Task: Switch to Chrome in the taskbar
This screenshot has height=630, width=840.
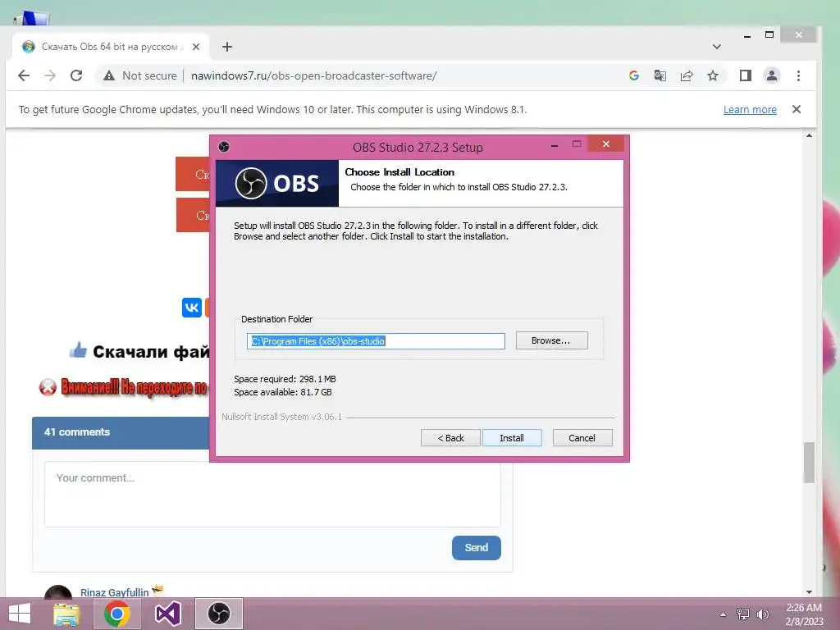Action: 117,614
